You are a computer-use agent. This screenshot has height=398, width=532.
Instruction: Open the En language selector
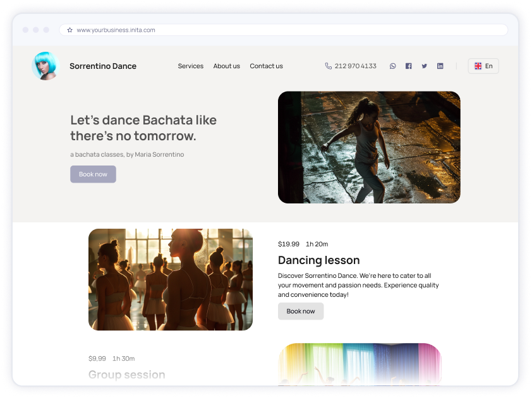click(x=483, y=66)
